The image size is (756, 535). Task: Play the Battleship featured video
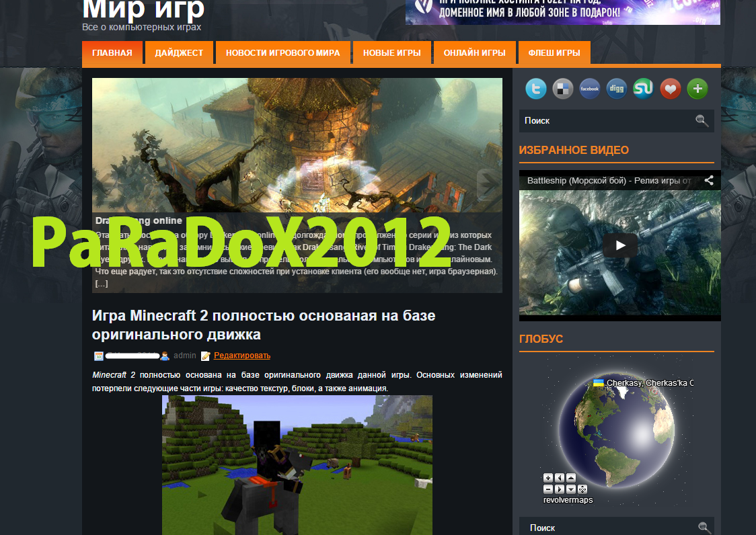[x=620, y=245]
